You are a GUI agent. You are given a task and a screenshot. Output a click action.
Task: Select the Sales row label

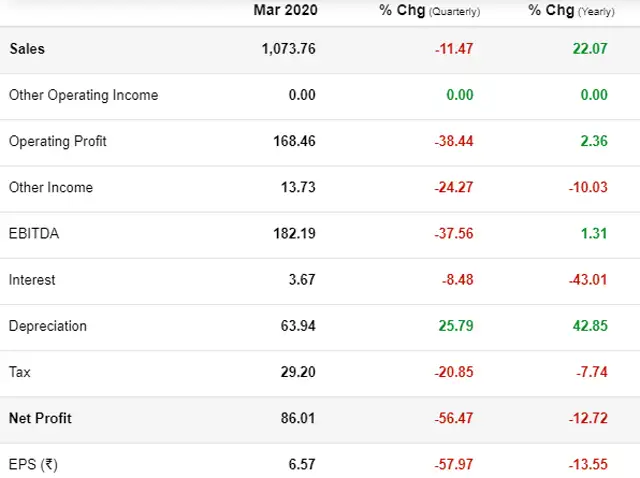pos(27,48)
